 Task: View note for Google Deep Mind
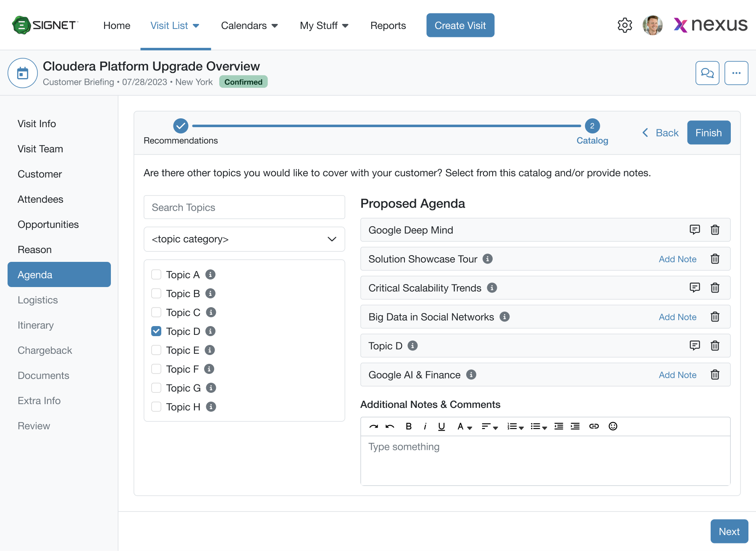(695, 230)
